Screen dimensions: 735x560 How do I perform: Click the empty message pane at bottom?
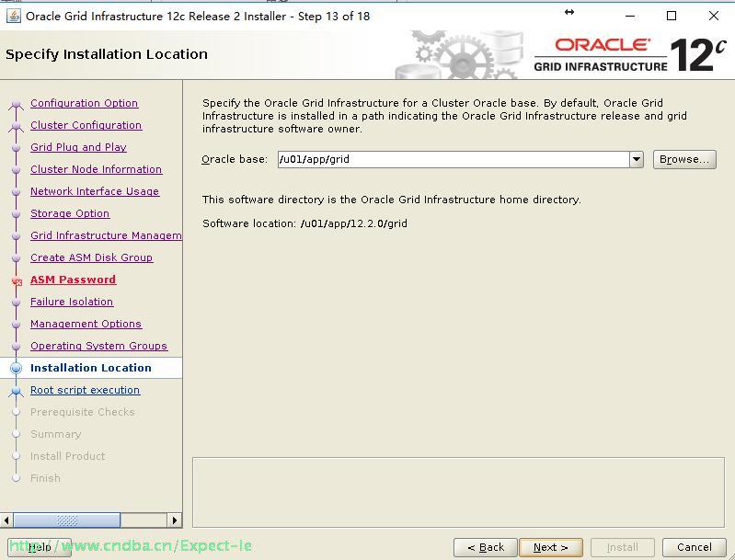tap(458, 493)
